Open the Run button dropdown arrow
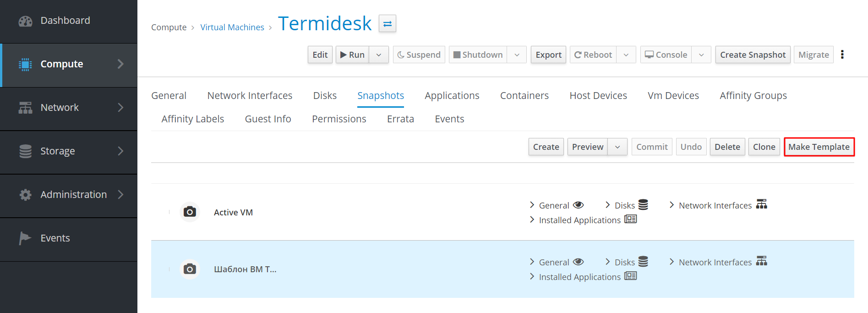868x313 pixels. pyautogui.click(x=379, y=55)
